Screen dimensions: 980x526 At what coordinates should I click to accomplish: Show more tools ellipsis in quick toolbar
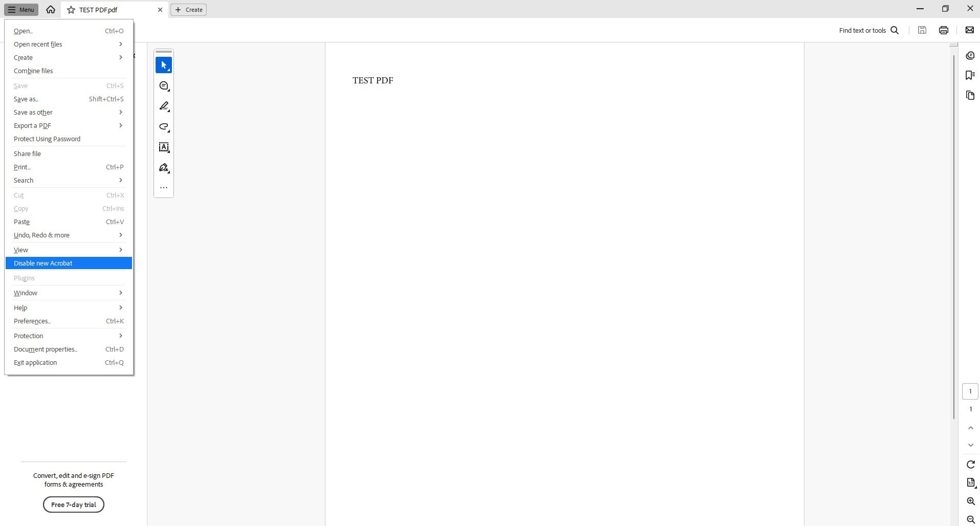(164, 188)
